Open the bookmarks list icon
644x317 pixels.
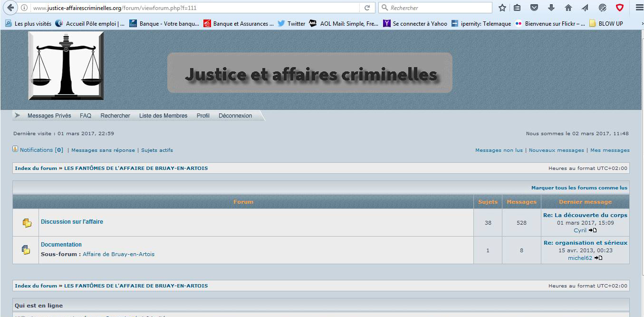point(517,8)
